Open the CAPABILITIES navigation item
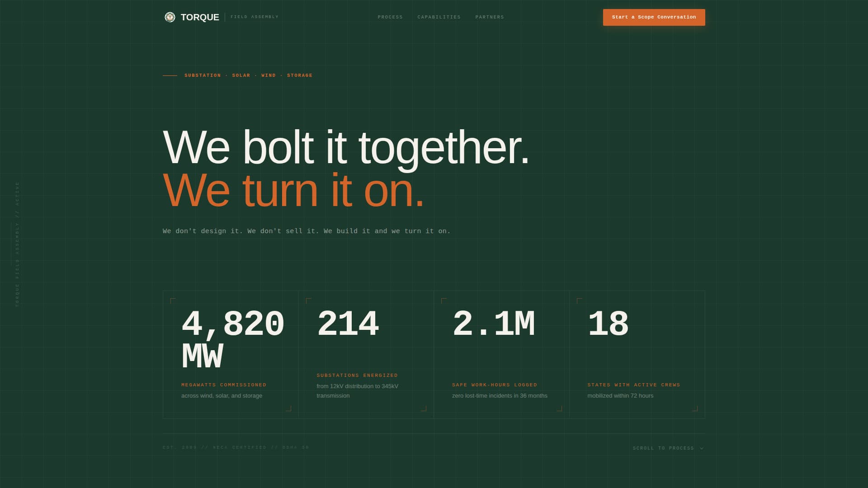 (439, 17)
